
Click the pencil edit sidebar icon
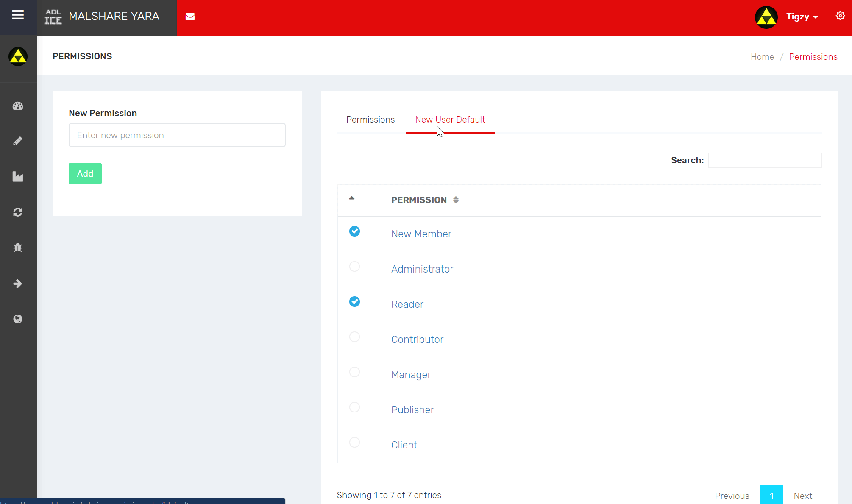tap(18, 141)
